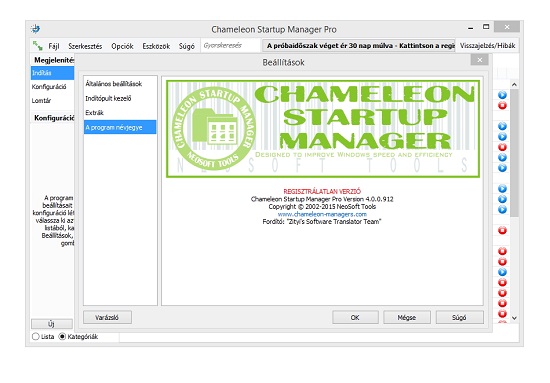Open the Eszközök menu
The width and height of the screenshot is (550, 383).
pyautogui.click(x=156, y=46)
